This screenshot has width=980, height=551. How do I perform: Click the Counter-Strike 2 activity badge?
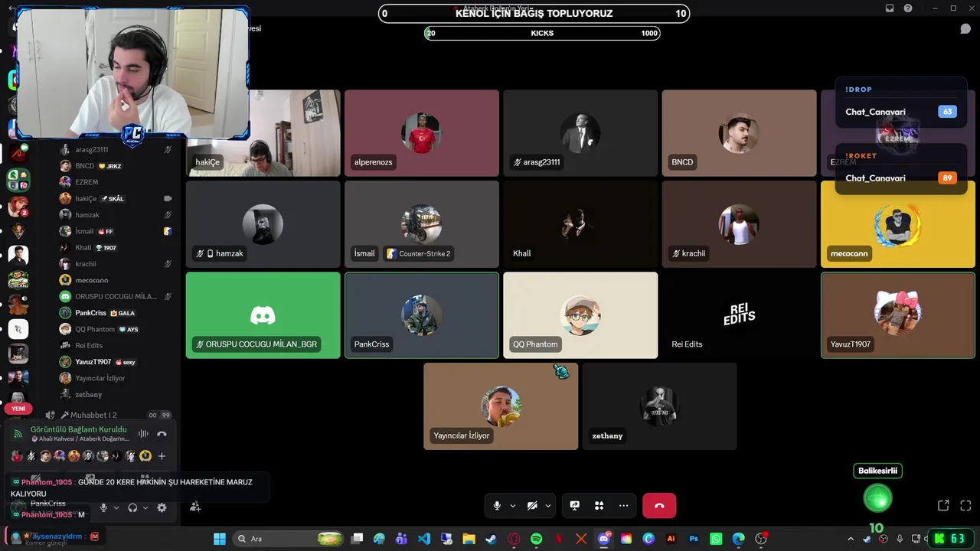tap(419, 253)
